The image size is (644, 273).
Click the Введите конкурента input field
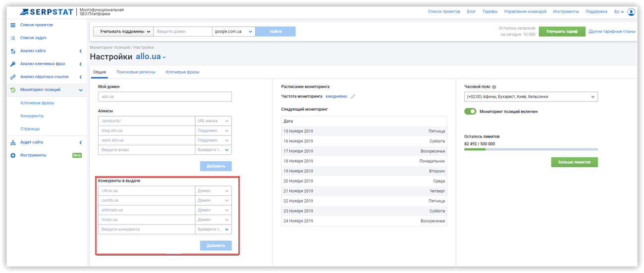[x=147, y=229]
